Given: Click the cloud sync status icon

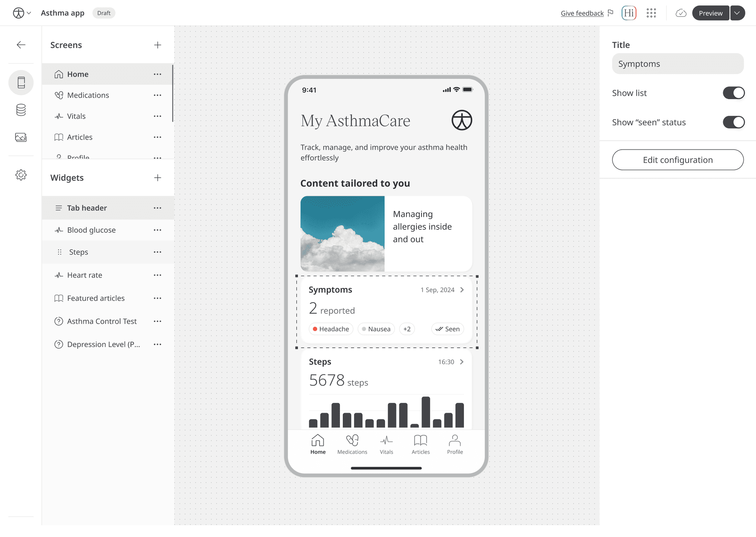Looking at the screenshot, I should pyautogui.click(x=681, y=13).
